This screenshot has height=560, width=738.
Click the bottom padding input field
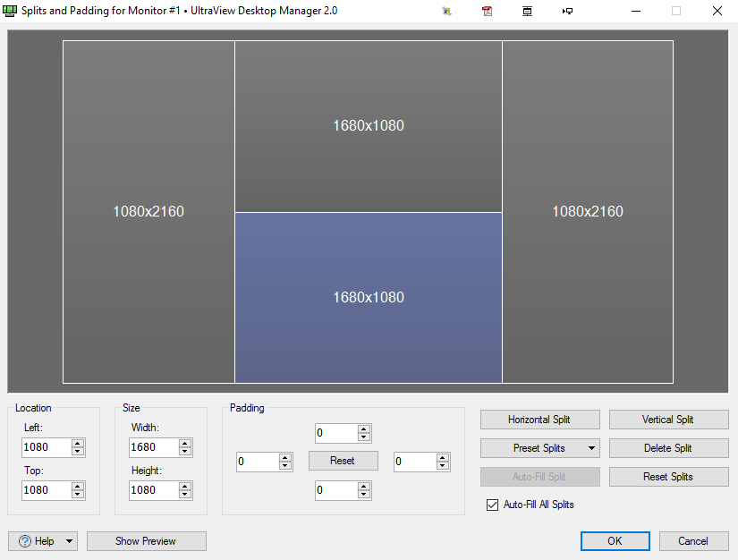click(x=336, y=490)
